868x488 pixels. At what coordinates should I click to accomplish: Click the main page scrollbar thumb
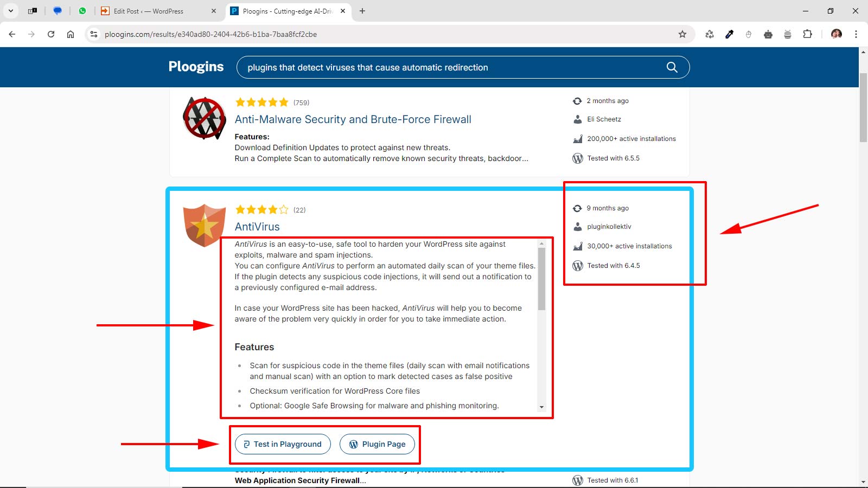pos(863,106)
